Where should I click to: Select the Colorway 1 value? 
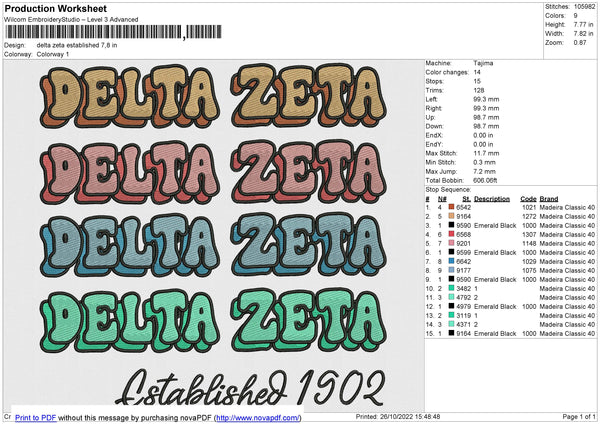click(53, 54)
